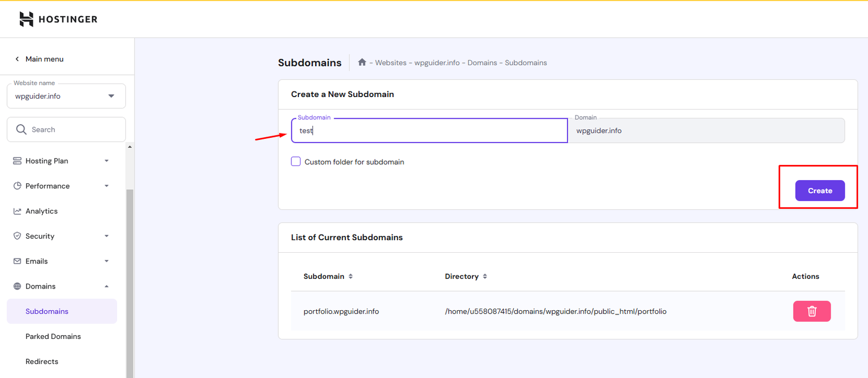868x378 pixels.
Task: Click the sidebar scrollbar up arrow
Action: tap(130, 147)
